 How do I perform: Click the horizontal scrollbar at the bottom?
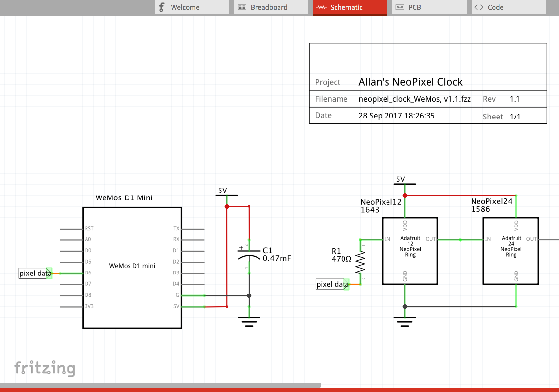point(160,385)
